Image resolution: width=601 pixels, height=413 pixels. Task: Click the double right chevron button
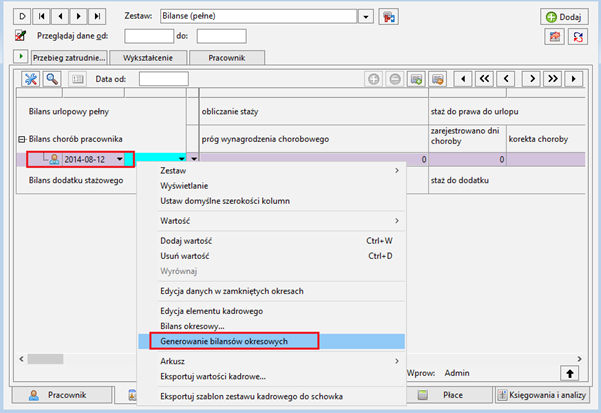(553, 79)
